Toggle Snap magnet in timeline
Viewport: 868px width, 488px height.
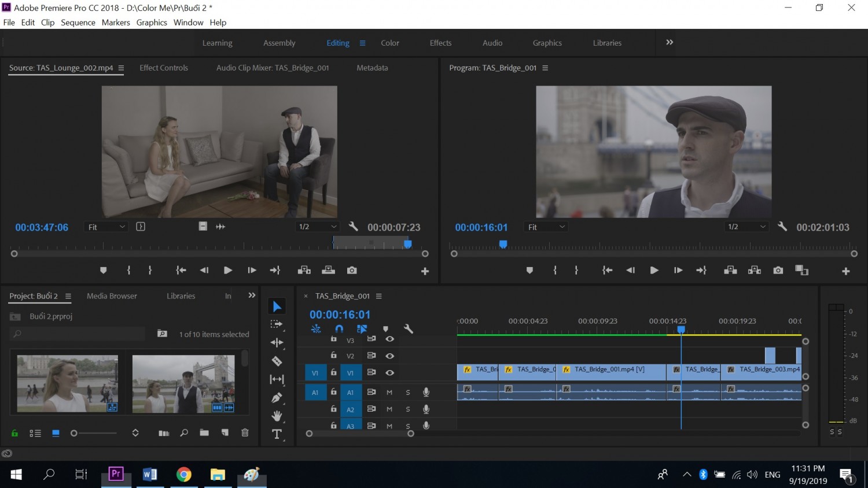tap(339, 329)
